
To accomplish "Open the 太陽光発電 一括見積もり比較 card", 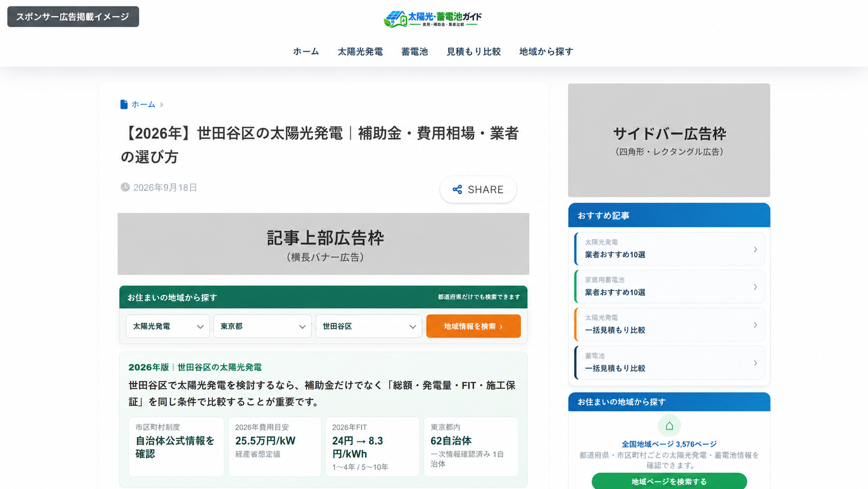I will pos(669,325).
